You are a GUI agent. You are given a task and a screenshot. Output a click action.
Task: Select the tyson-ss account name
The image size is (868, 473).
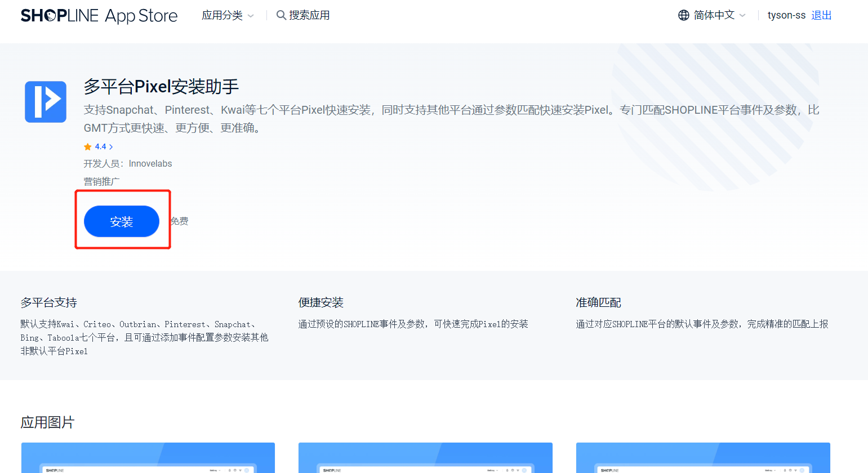pos(786,15)
